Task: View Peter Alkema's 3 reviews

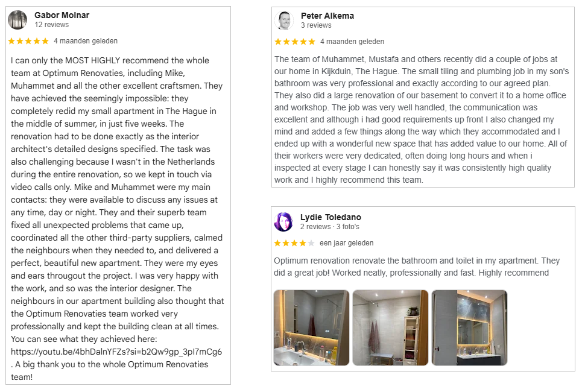Action: [315, 25]
